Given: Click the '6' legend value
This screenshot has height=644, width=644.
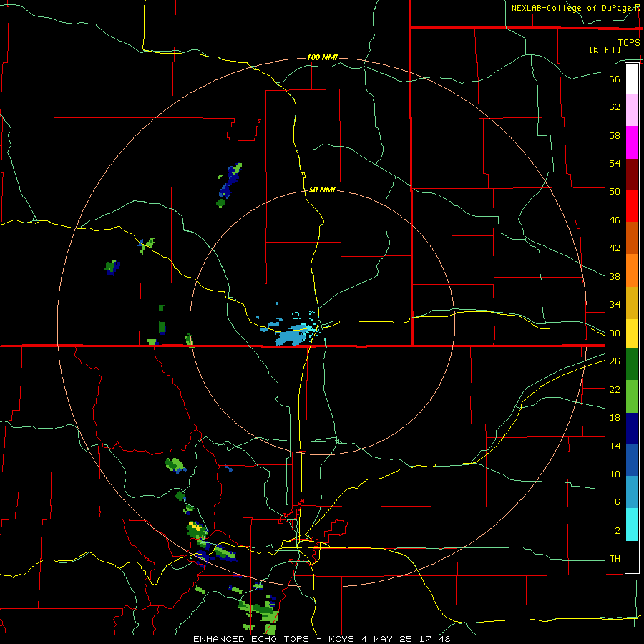Looking at the screenshot, I should [x=617, y=502].
